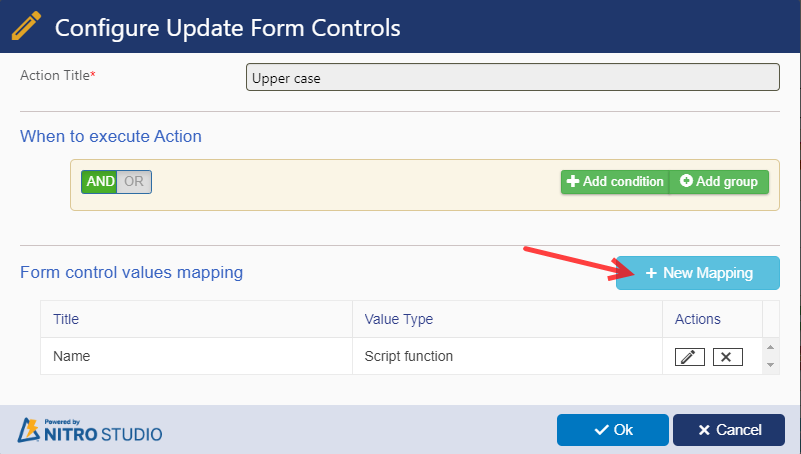Sort by the Title column header
Screen dimensions: 801x454
[x=66, y=319]
